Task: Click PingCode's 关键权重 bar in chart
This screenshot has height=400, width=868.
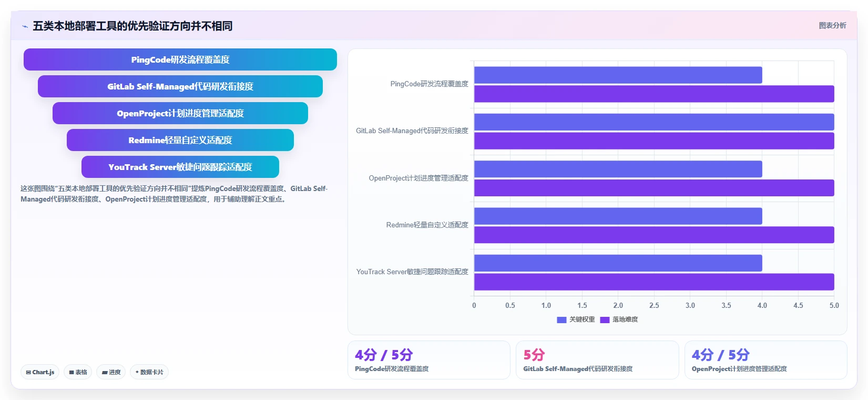Action: click(618, 75)
